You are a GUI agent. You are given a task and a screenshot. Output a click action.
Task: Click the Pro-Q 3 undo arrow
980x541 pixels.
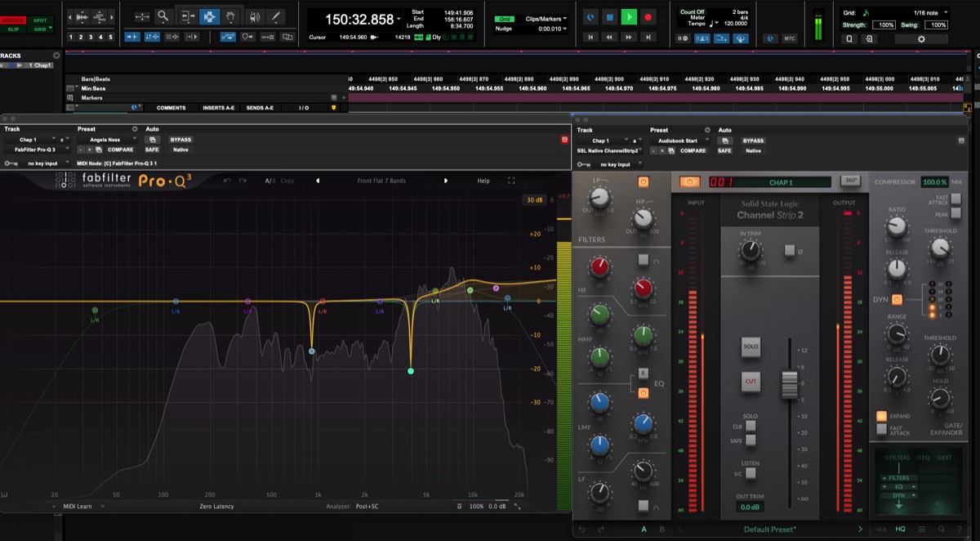click(227, 181)
